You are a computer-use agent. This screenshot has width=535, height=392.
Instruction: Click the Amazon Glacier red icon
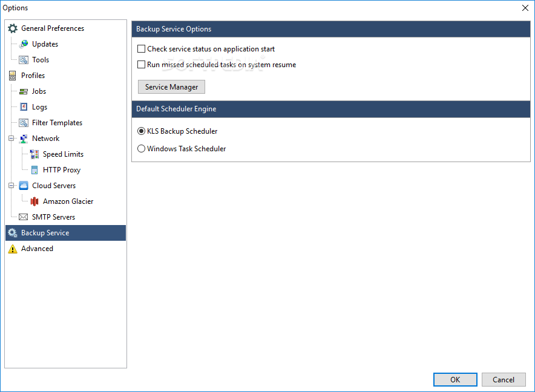34,201
